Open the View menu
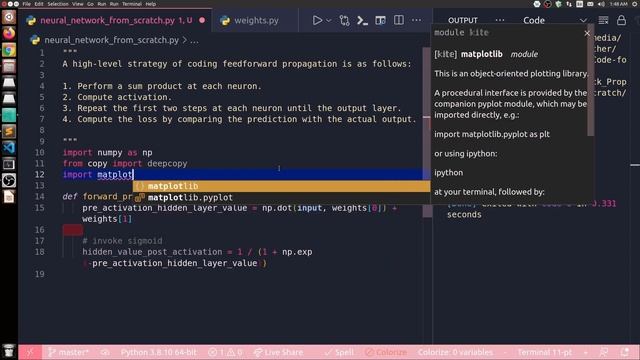 coord(78,4)
